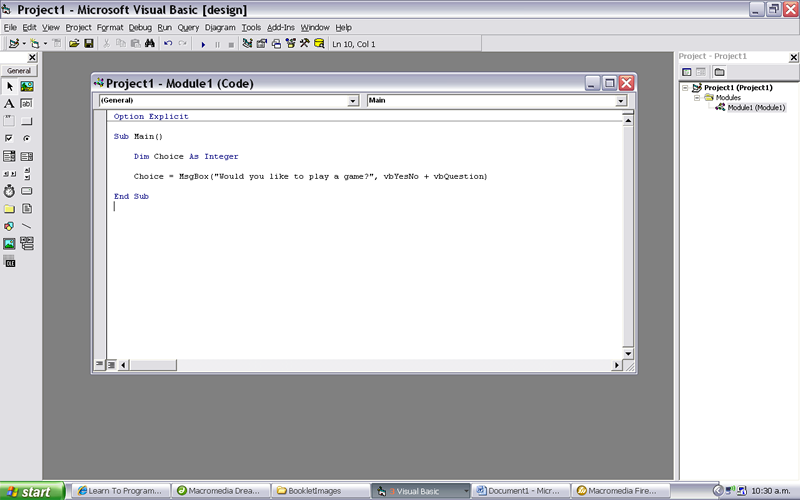800x500 pixels.
Task: Select the OptionButton control in toolbox
Action: click(x=27, y=138)
